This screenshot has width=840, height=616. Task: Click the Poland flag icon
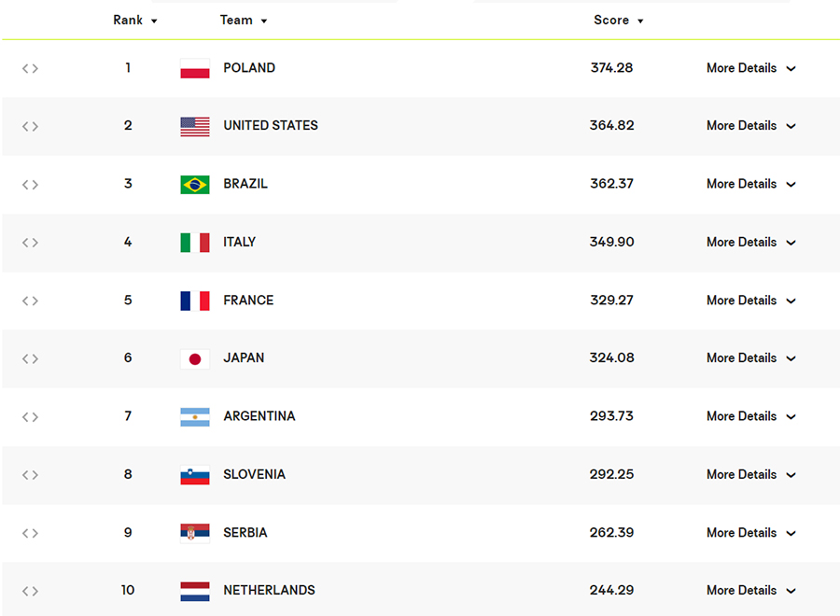[x=195, y=68]
